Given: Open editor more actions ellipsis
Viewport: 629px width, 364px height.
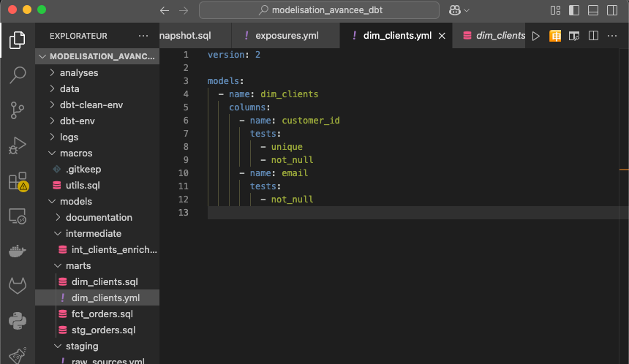Looking at the screenshot, I should [x=612, y=36].
